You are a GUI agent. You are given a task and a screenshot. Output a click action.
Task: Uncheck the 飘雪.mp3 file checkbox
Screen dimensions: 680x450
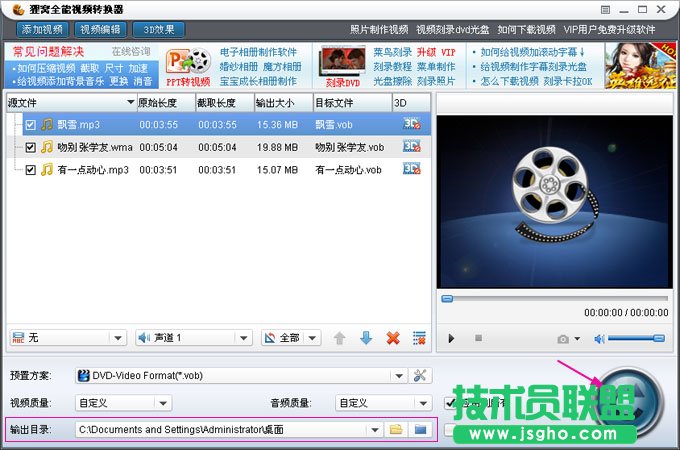pos(30,124)
